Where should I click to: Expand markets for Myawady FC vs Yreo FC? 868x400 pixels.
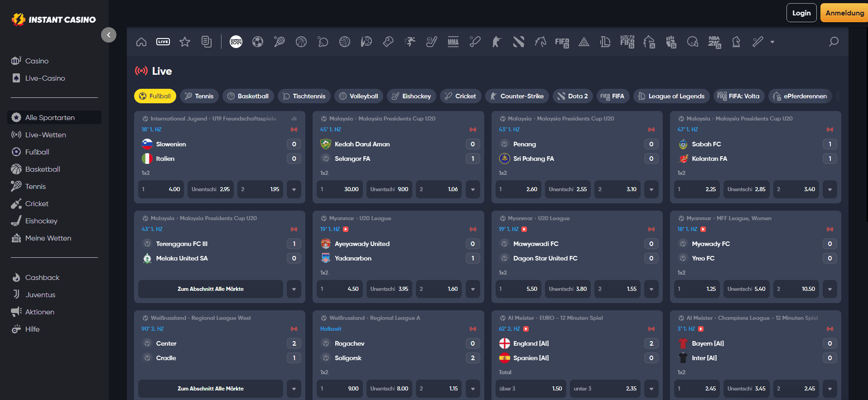(x=829, y=289)
